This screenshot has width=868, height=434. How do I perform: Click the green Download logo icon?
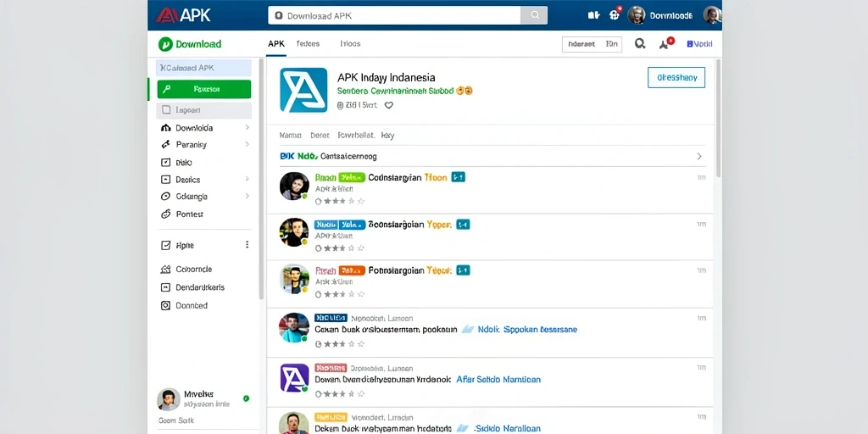(x=165, y=44)
